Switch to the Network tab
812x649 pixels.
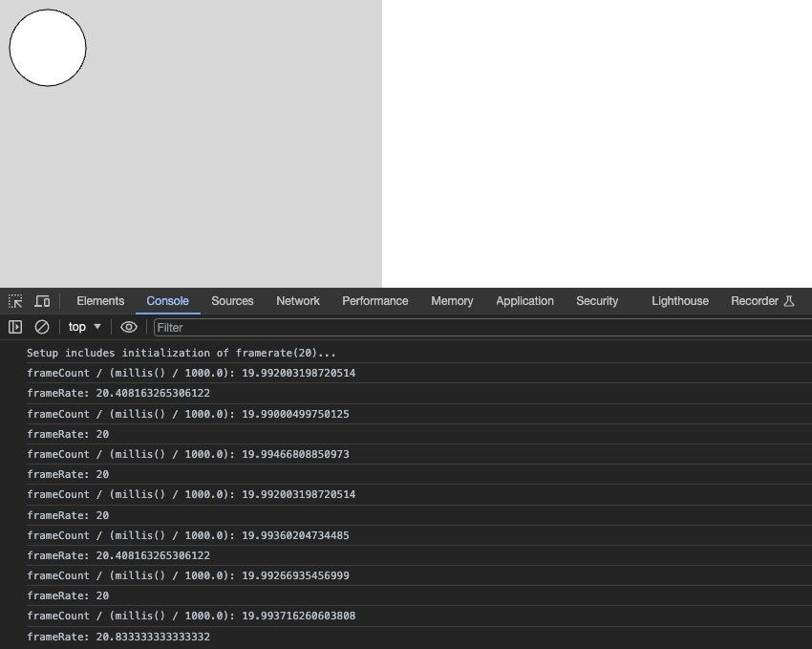(297, 301)
